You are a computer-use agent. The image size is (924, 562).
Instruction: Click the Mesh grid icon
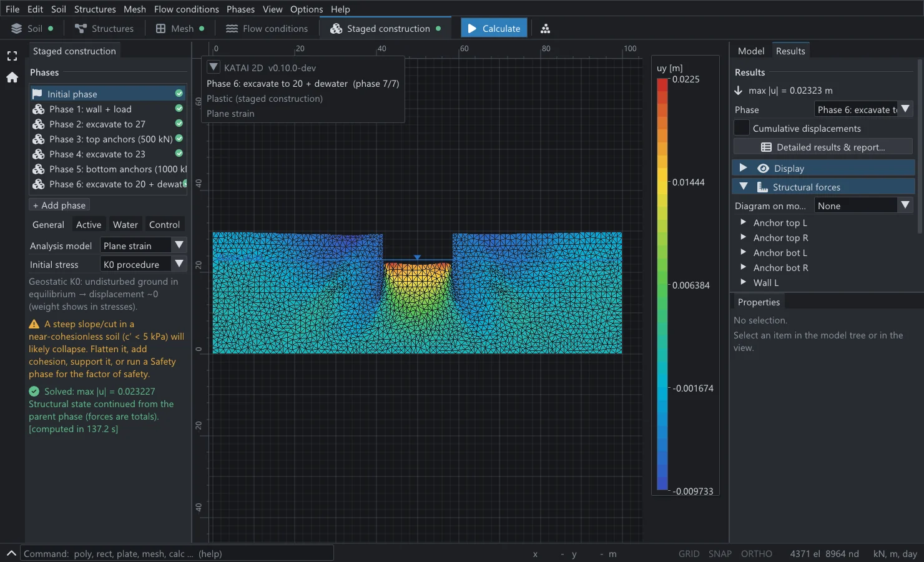pos(160,29)
